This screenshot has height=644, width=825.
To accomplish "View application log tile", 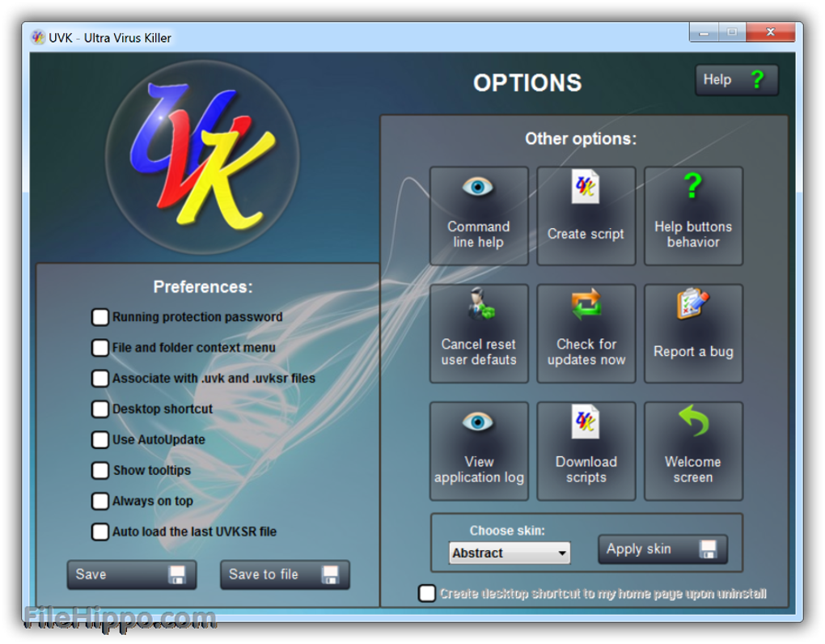I will click(x=479, y=451).
